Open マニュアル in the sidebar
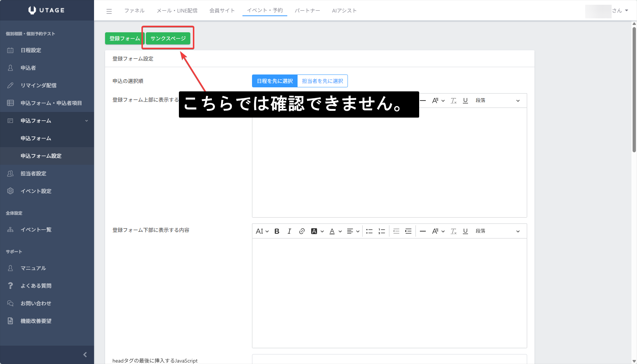 (47, 268)
